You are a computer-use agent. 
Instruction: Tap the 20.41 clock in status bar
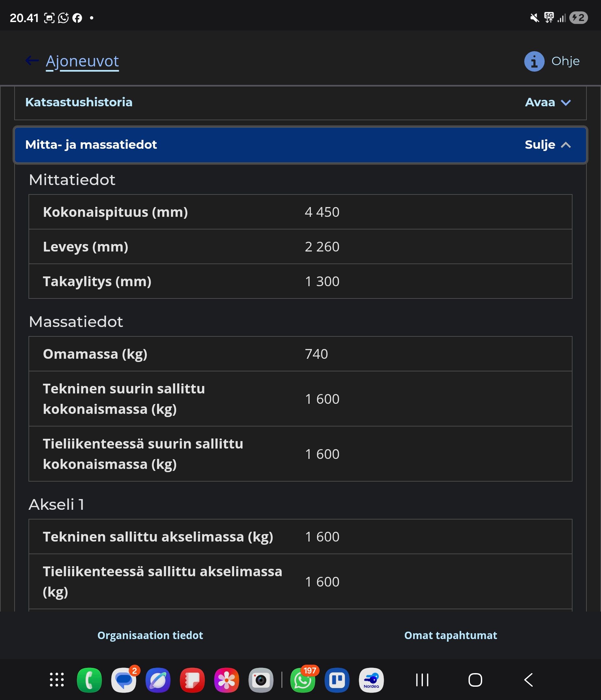[x=24, y=18]
